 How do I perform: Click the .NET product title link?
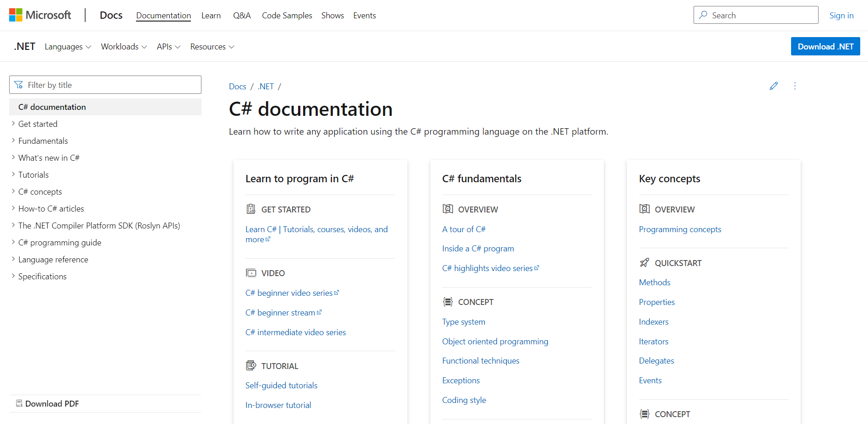[25, 47]
